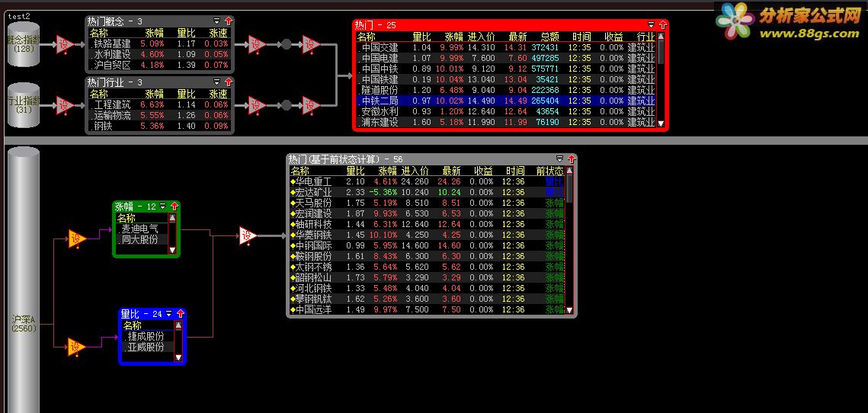
Task: Select the 宏达矿业 row
Action: coord(427,192)
